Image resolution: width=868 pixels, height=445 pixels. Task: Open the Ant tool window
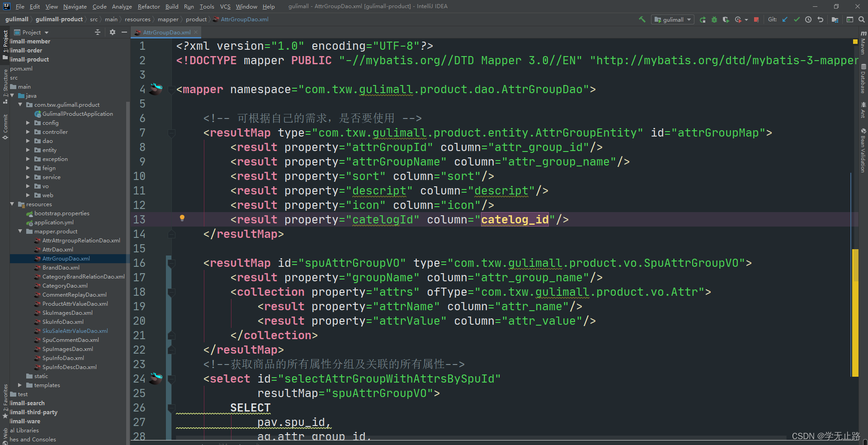863,110
